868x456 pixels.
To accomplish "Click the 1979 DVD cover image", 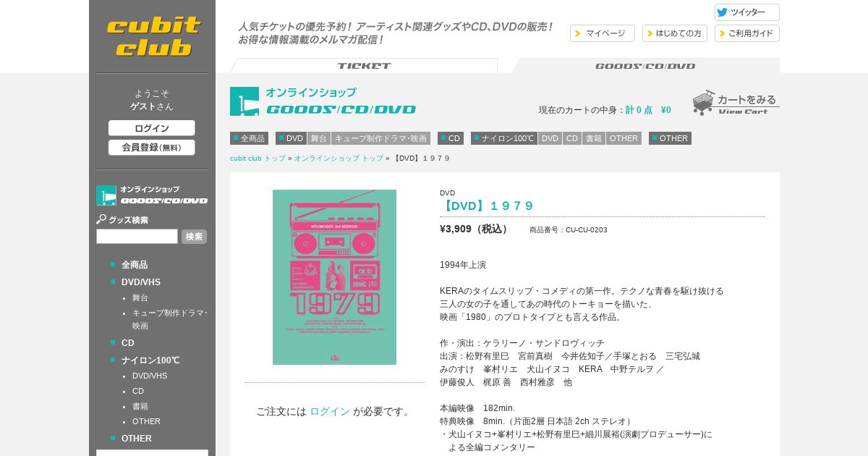I will point(334,277).
